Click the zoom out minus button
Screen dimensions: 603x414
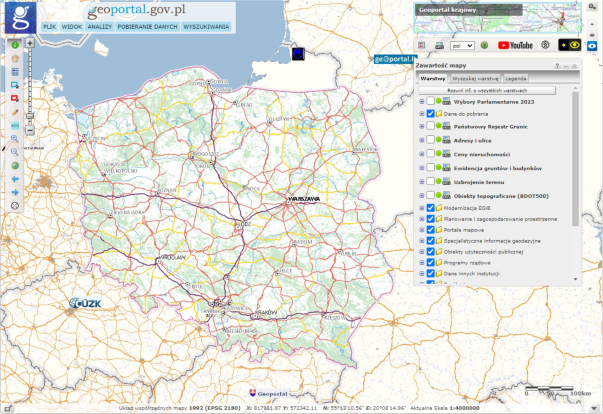30,130
